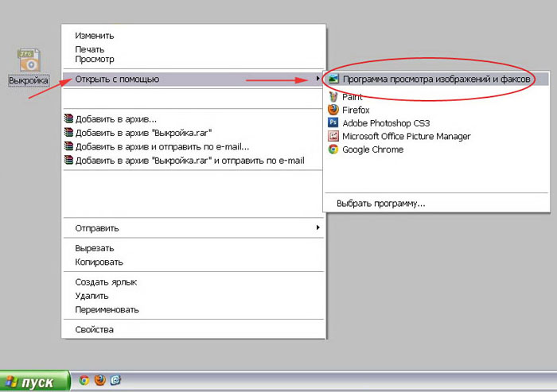Choose Переименовать from the context menu
Viewport: 557px width, 392px height.
click(x=107, y=309)
